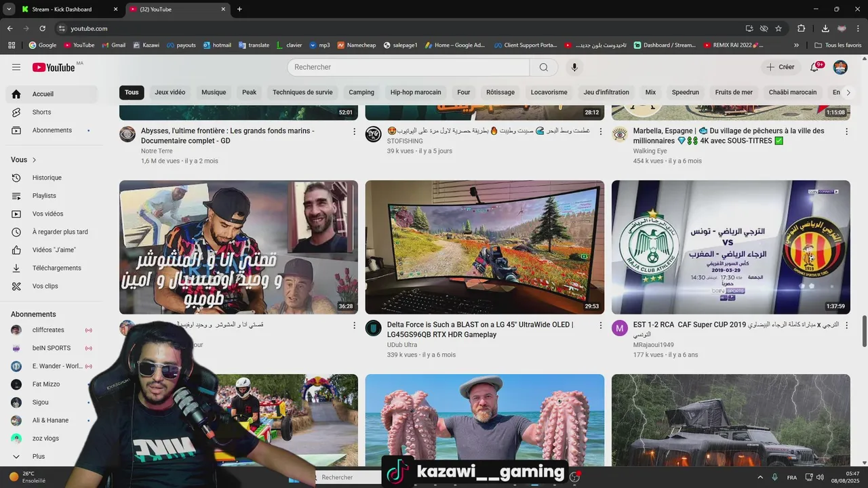The width and height of the screenshot is (868, 488).
Task: Click the page vertical scrollbar thumb
Action: pos(864,330)
